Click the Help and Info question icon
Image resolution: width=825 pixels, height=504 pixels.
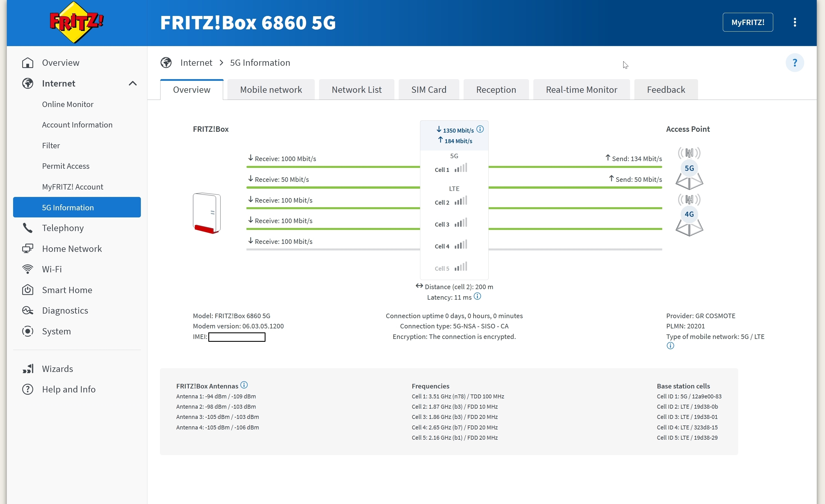coord(28,390)
